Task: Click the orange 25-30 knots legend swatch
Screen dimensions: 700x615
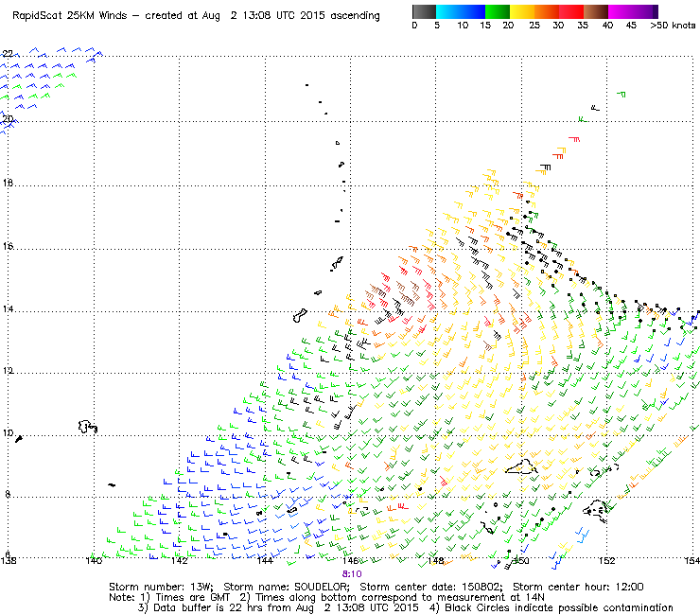Action: 547,11
